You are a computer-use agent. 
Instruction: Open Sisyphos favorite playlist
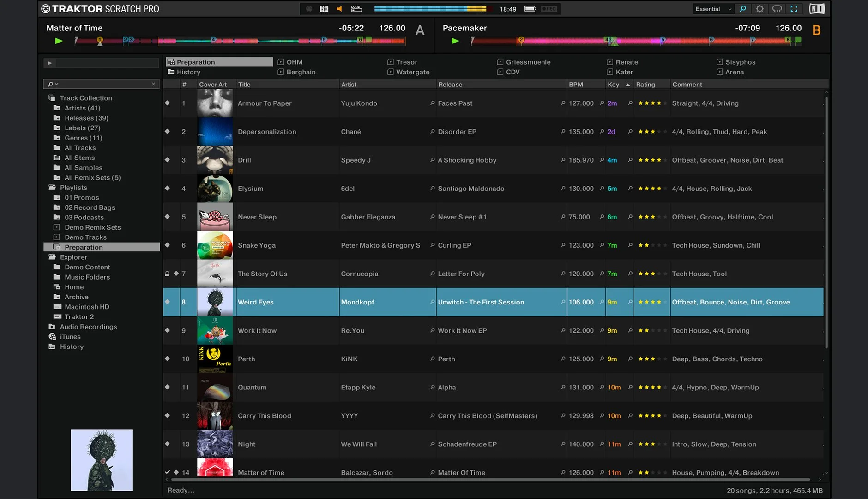736,62
